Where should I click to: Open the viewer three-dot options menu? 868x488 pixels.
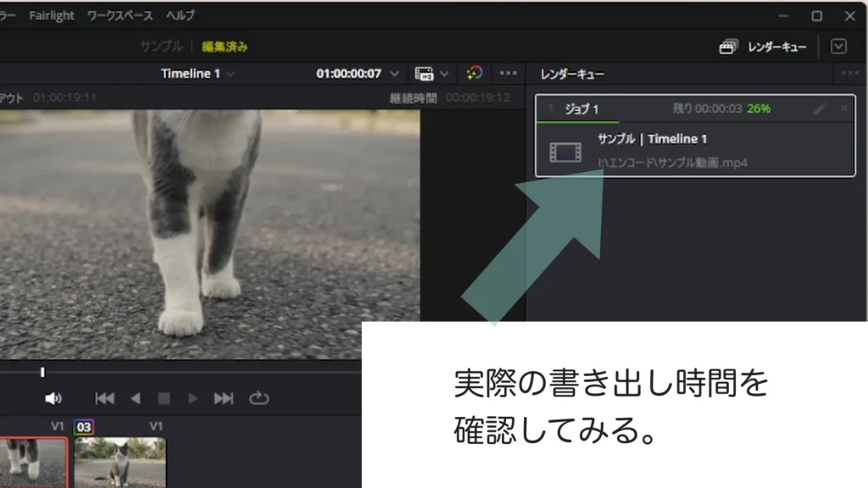coord(508,73)
